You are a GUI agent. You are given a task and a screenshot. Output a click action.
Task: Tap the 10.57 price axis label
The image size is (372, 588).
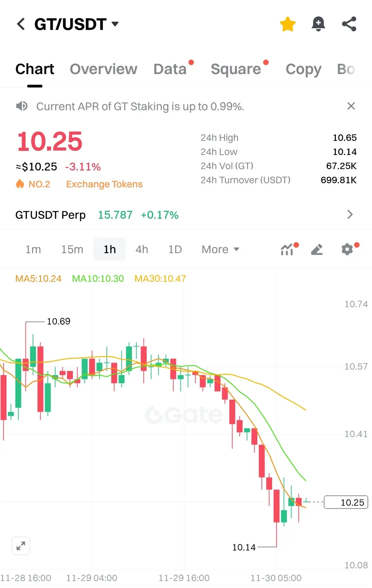356,367
